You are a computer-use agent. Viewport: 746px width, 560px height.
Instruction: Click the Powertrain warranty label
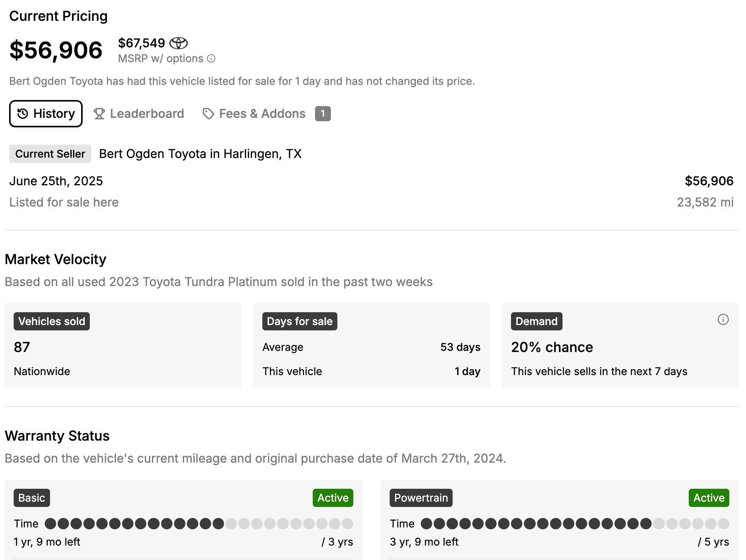point(421,498)
